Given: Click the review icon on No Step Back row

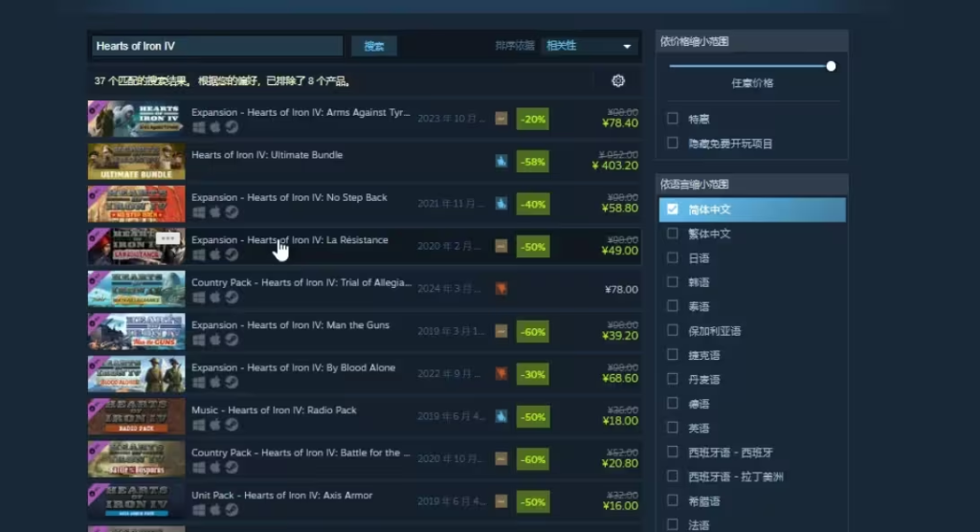Looking at the screenshot, I should coord(501,204).
